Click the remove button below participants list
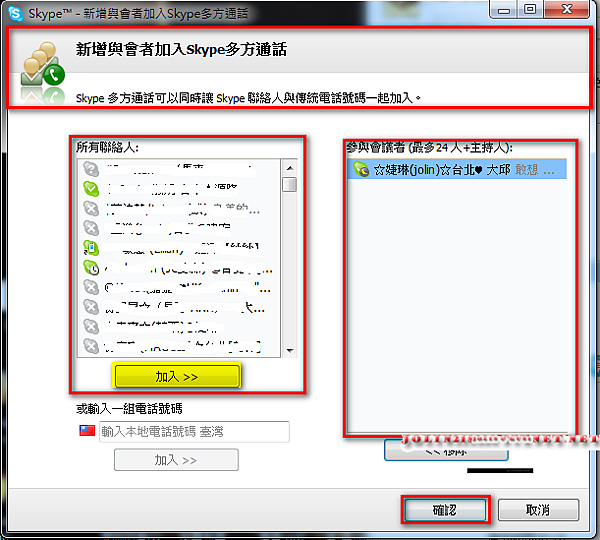This screenshot has width=600, height=540. click(x=446, y=450)
